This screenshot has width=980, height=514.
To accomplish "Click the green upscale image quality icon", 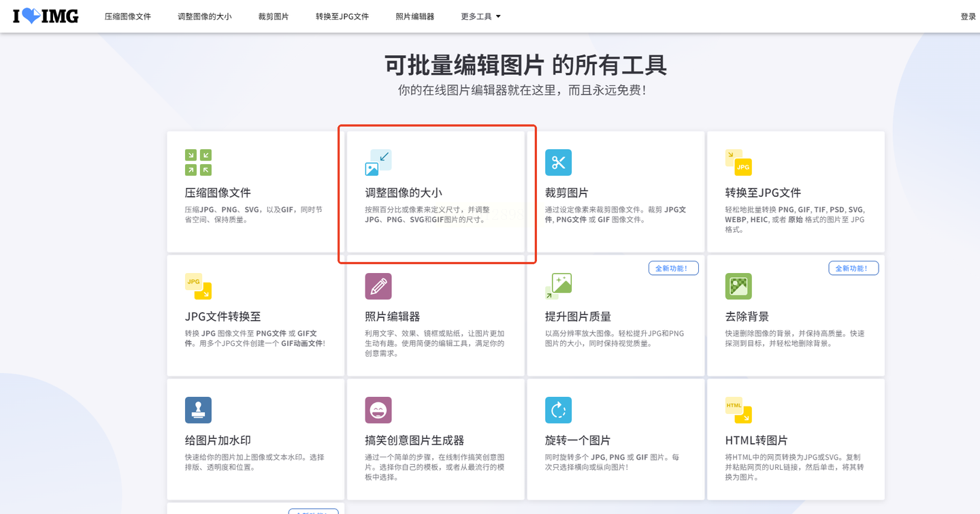I will [x=558, y=287].
